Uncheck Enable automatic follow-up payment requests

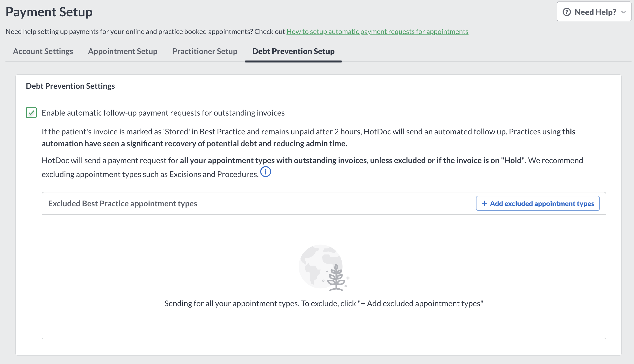[31, 113]
